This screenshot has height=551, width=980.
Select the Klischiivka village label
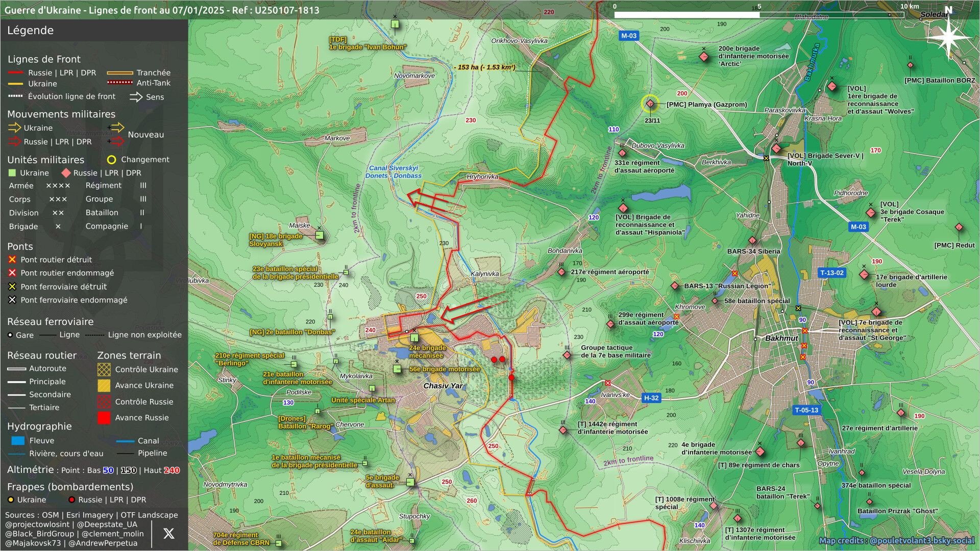694,541
